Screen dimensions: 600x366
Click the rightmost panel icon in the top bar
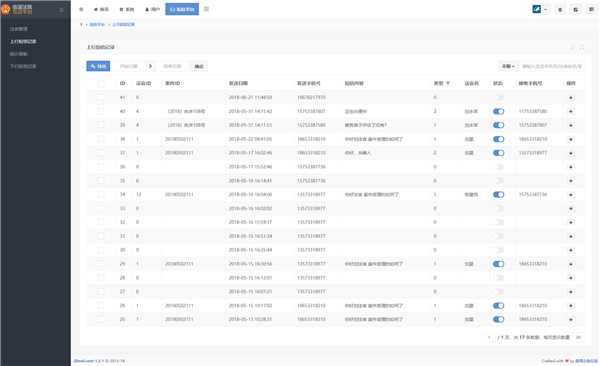pos(592,10)
